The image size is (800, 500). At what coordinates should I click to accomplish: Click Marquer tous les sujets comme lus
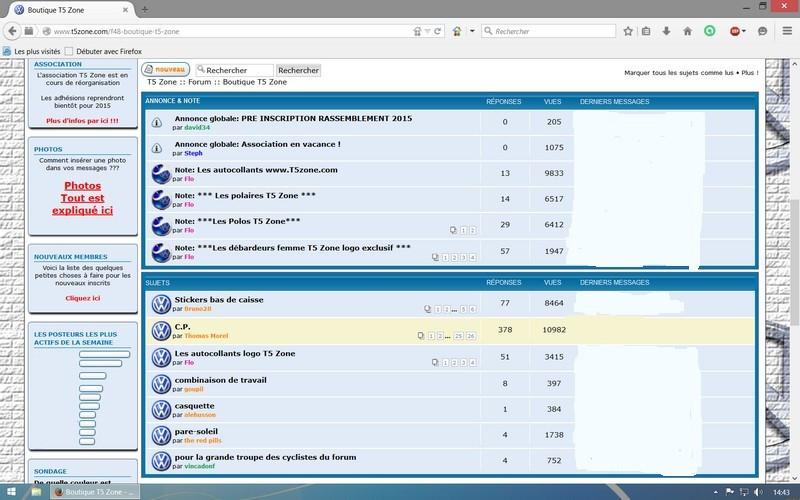coord(679,72)
